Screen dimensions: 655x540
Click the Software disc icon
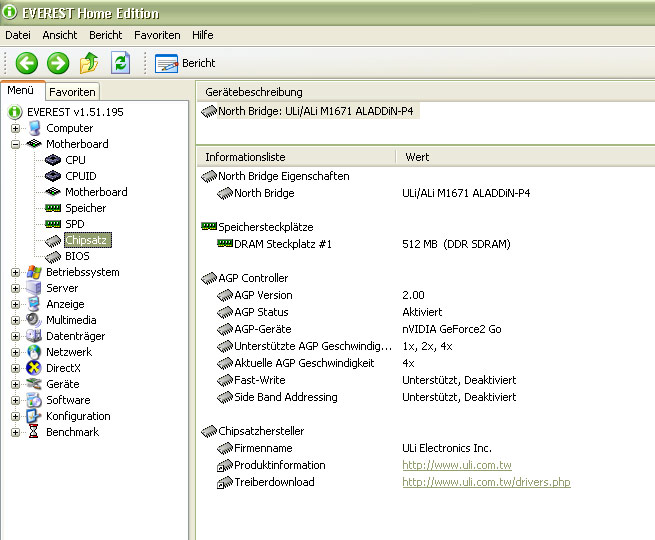tap(34, 400)
